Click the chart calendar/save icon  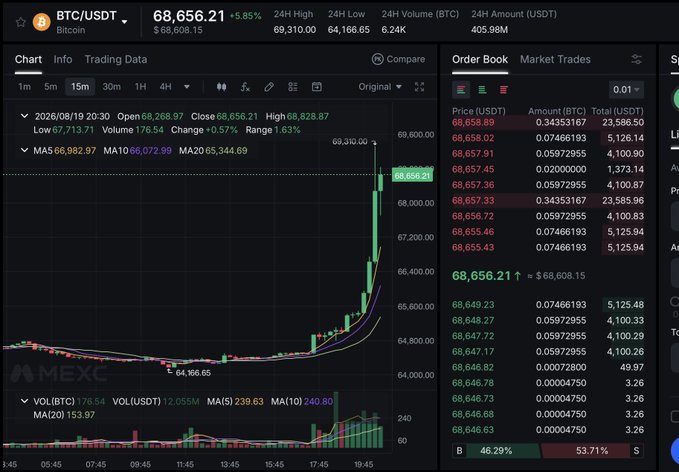(317, 87)
